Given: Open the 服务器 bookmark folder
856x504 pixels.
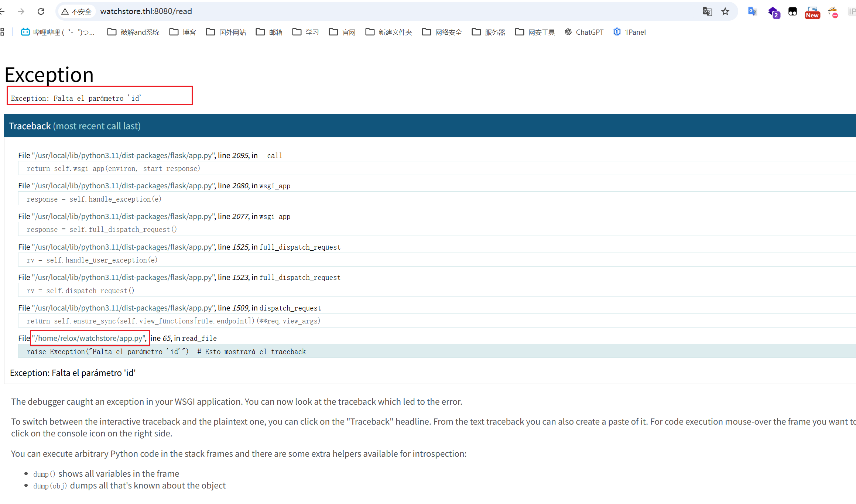Looking at the screenshot, I should pyautogui.click(x=489, y=32).
